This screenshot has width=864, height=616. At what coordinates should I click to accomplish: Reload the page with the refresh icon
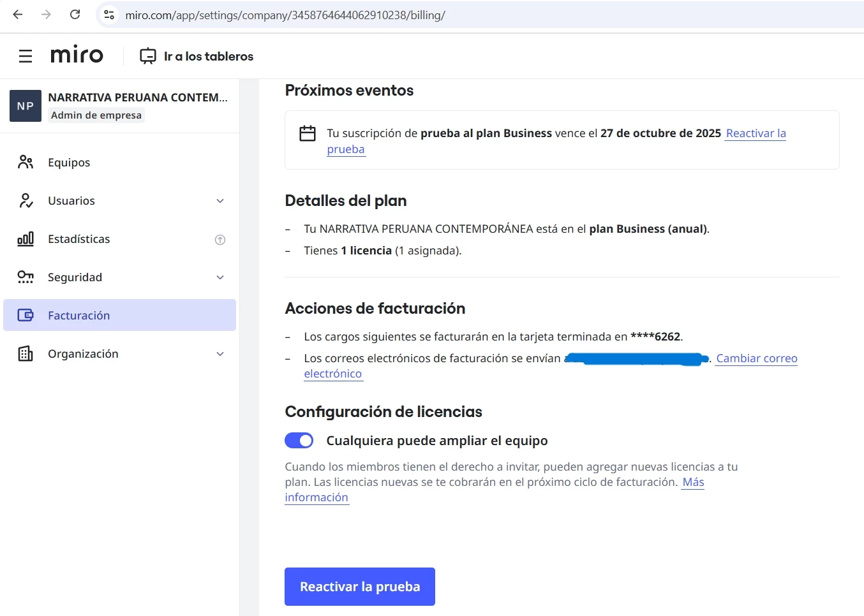75,14
